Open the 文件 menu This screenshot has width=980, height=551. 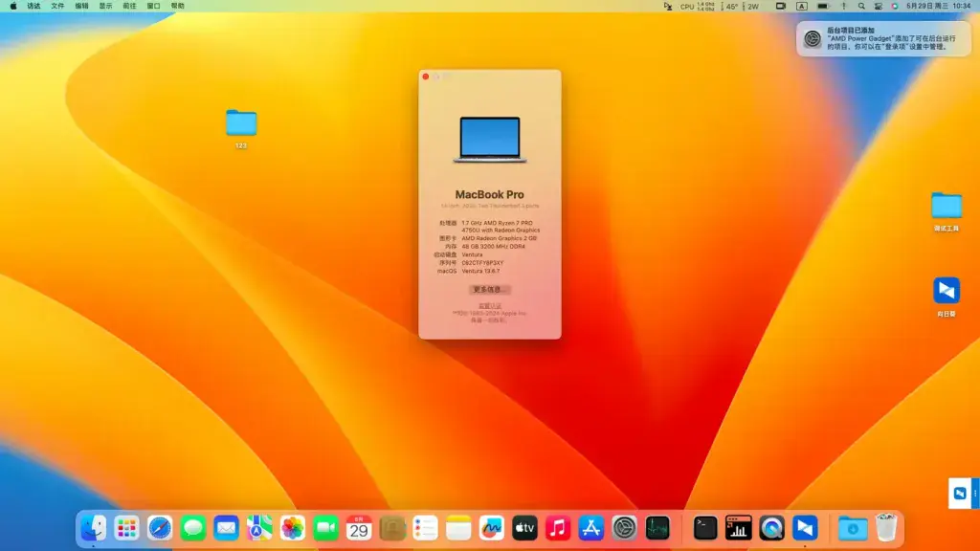(57, 7)
